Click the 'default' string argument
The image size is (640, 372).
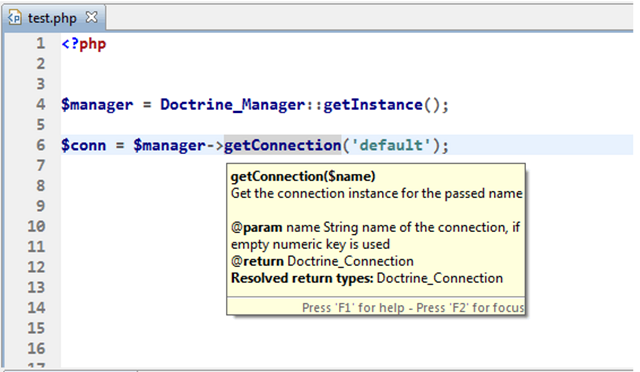(391, 145)
